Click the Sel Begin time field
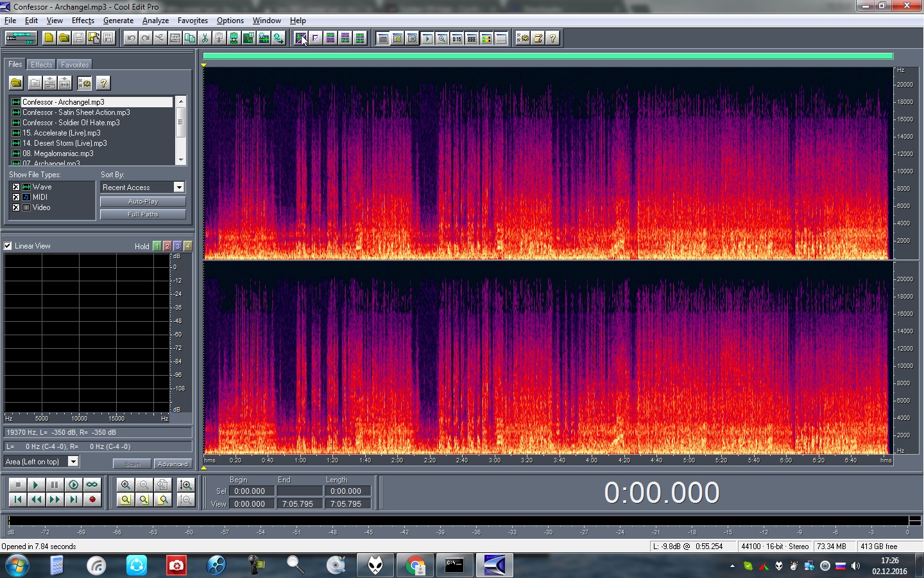Screen dimensions: 924x578 tap(253, 491)
